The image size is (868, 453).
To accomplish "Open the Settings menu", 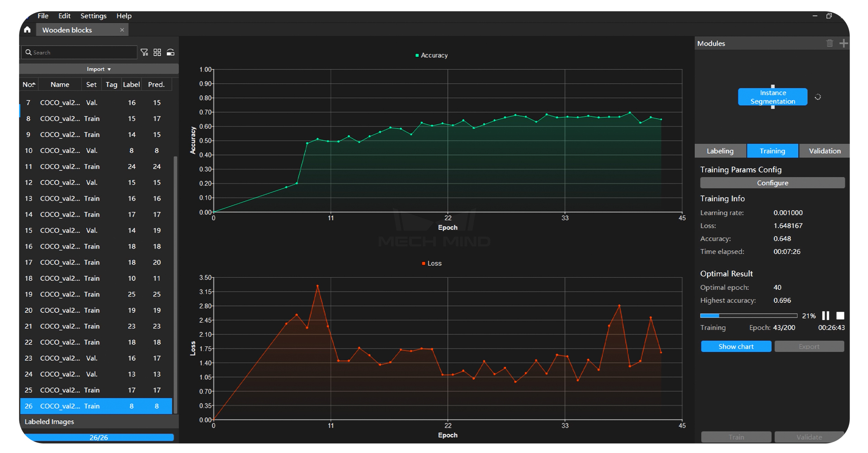I will [93, 16].
